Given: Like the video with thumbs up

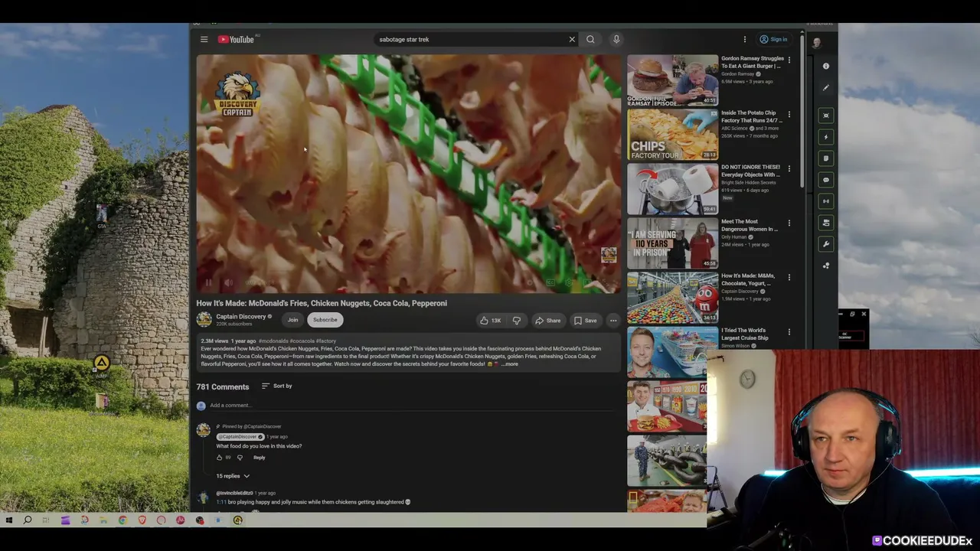Looking at the screenshot, I should click(x=489, y=321).
